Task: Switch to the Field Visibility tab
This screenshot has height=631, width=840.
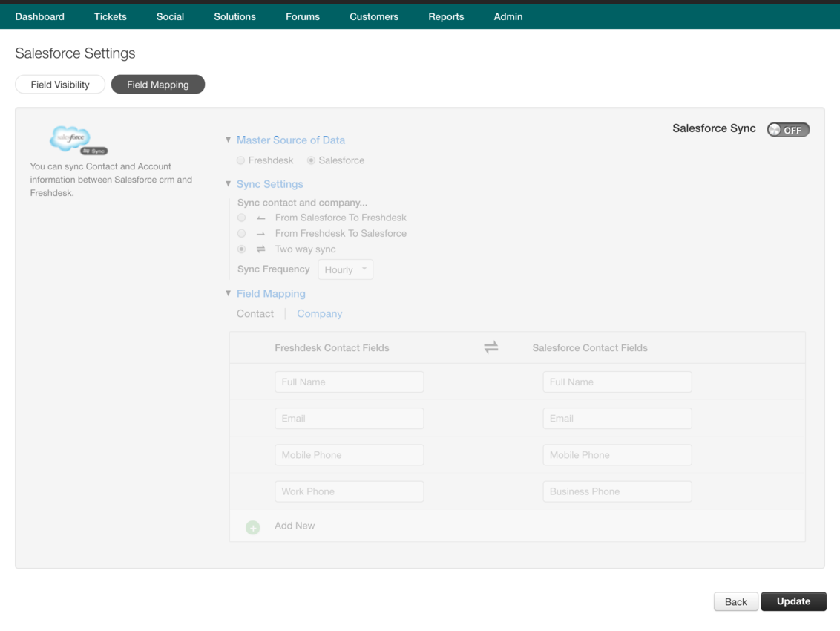Action: click(59, 84)
